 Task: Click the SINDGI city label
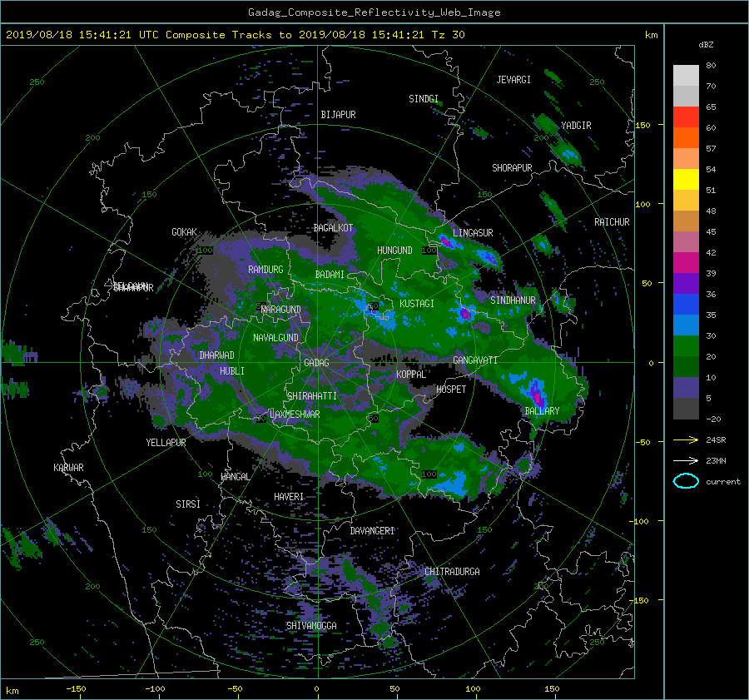pyautogui.click(x=424, y=99)
